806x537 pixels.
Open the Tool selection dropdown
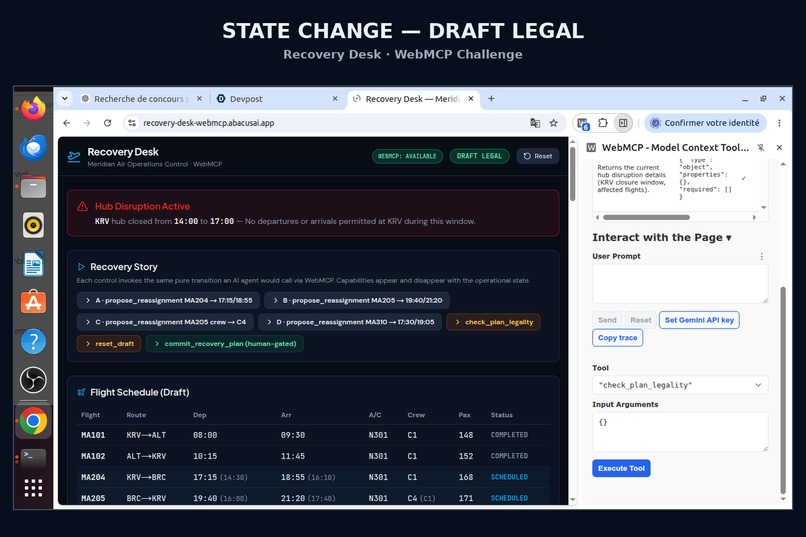coord(680,385)
